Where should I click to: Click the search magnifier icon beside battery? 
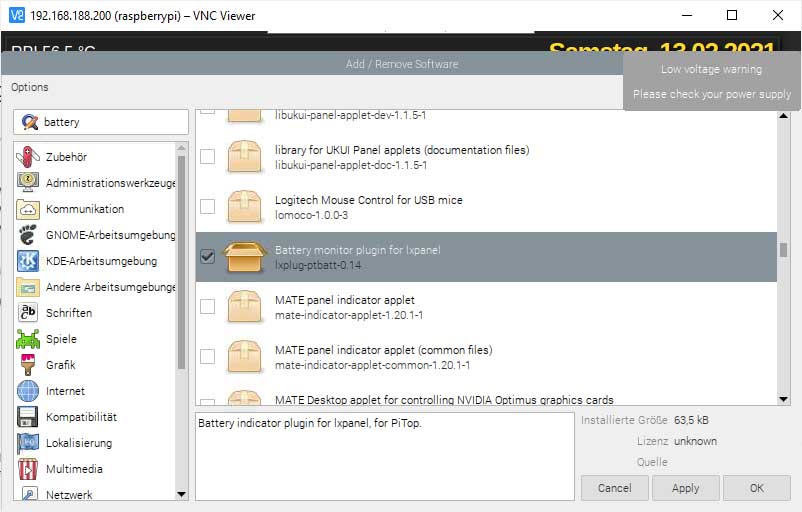click(30, 122)
